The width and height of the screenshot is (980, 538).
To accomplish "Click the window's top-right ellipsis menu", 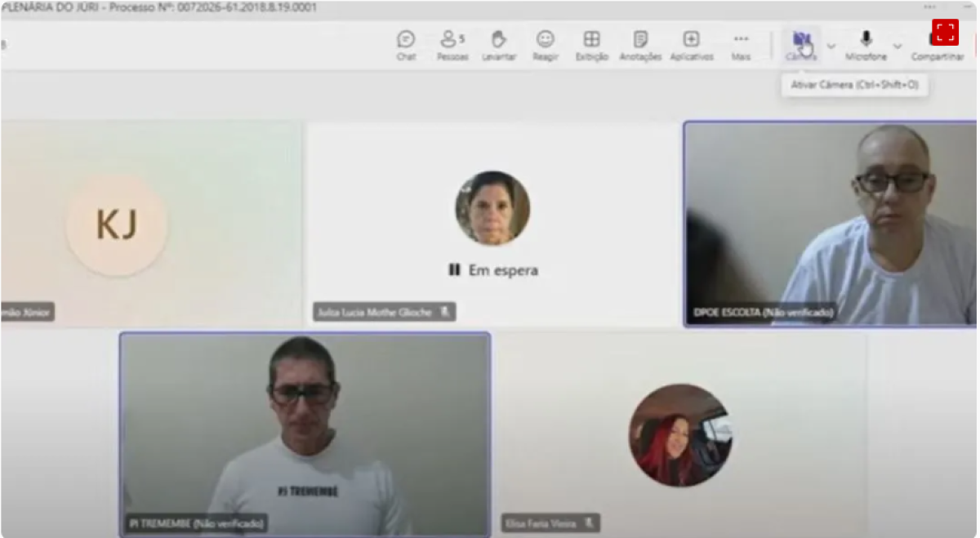I will click(x=929, y=7).
